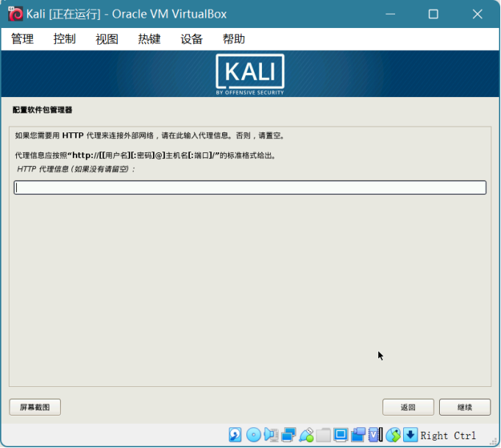Open the 视图 menu
This screenshot has height=448, width=501.
pyautogui.click(x=107, y=39)
